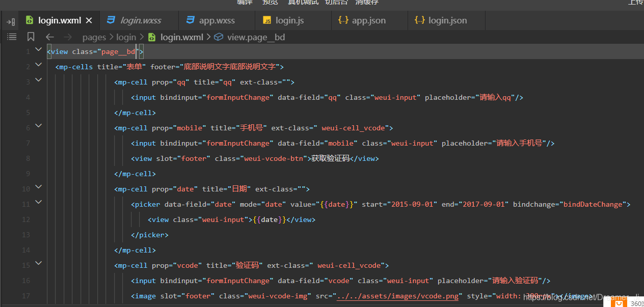Click the text 获取验证码 on line 8
Screen dimensions: 644x307
click(330, 158)
